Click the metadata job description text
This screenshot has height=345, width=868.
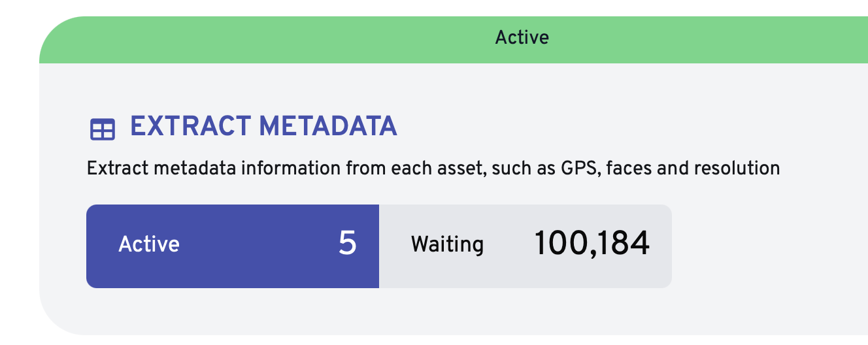(x=433, y=169)
